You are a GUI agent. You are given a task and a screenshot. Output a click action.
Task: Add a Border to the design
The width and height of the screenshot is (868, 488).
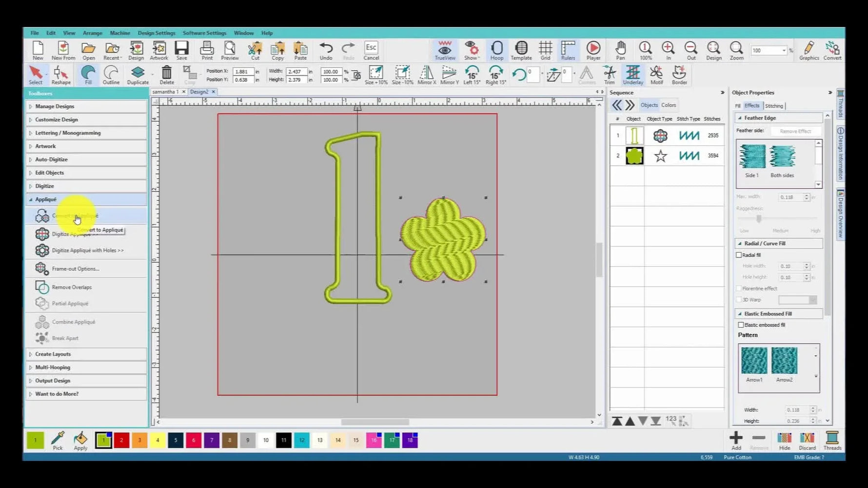(x=679, y=75)
